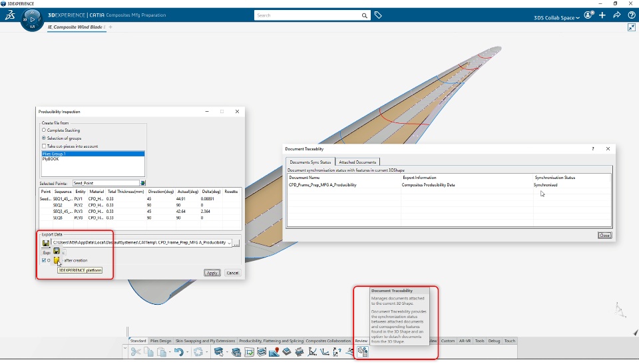
Task: Select the Complete Stacking radio button
Action: click(x=44, y=130)
